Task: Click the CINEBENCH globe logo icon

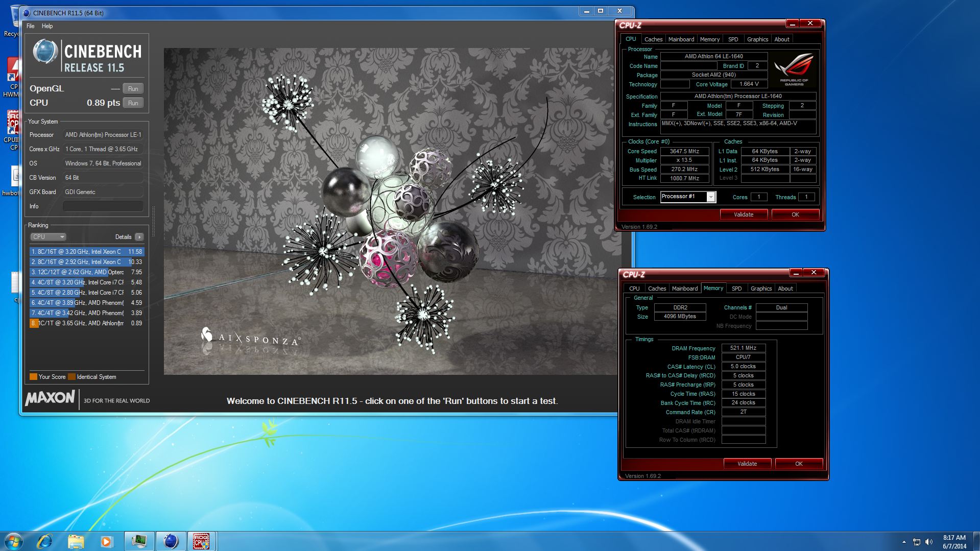Action: [45, 52]
